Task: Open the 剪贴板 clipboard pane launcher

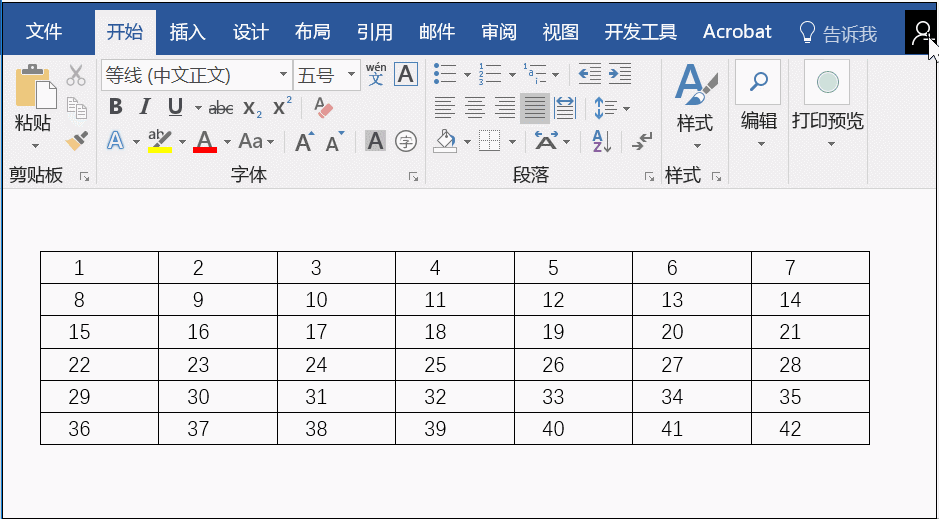Action: point(84,177)
